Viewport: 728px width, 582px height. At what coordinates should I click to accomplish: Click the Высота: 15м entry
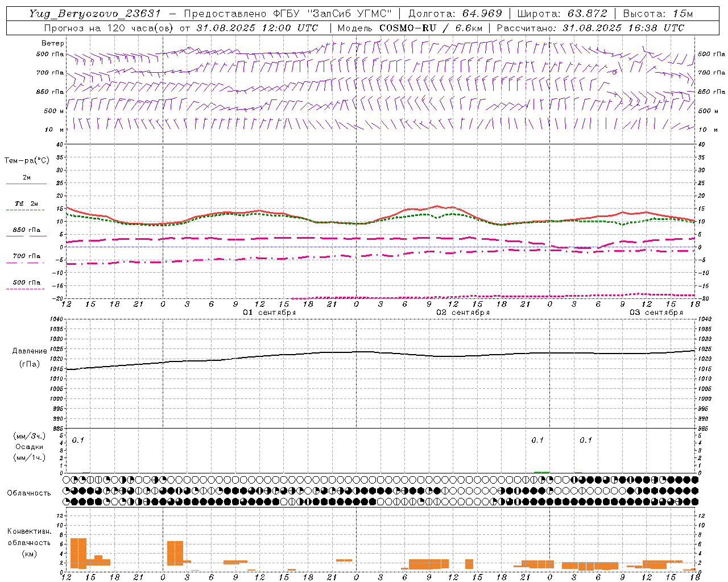coord(658,14)
